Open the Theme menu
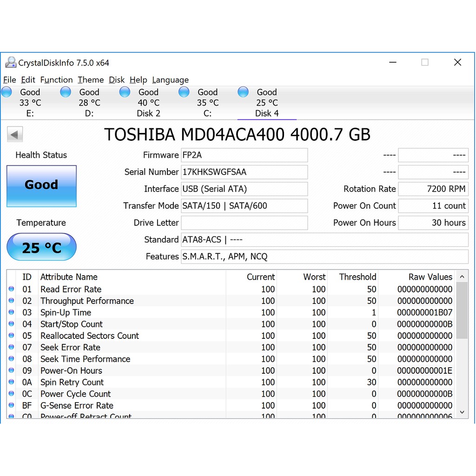 [x=91, y=80]
